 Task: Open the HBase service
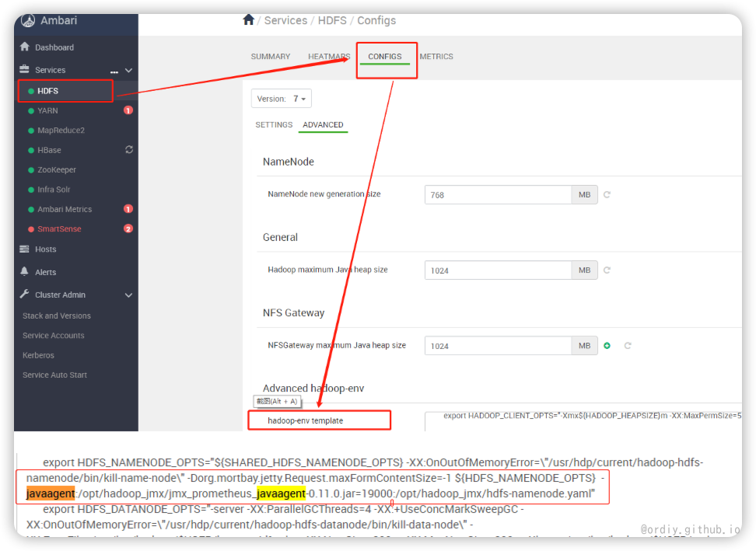pos(49,150)
